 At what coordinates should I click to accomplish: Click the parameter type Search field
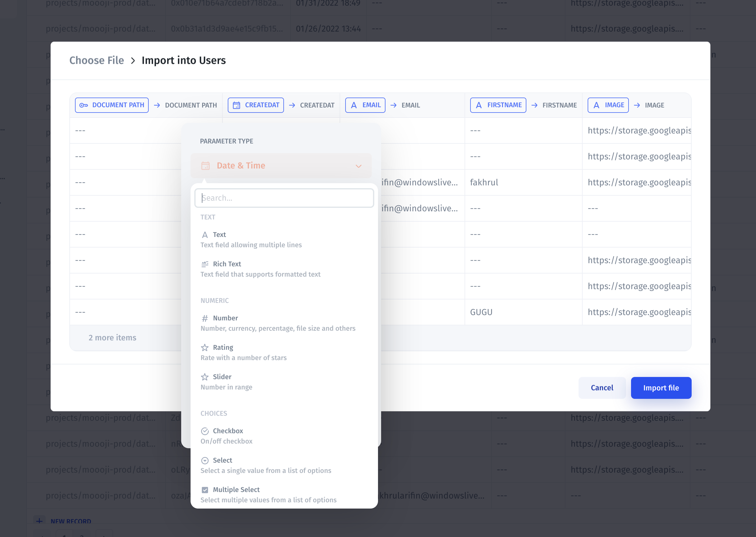pos(284,198)
